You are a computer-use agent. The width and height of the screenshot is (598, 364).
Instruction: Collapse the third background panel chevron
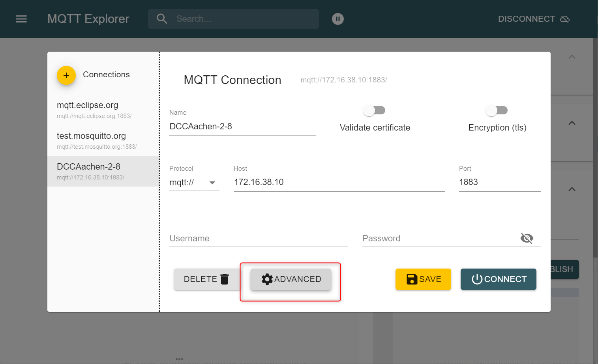pos(572,189)
